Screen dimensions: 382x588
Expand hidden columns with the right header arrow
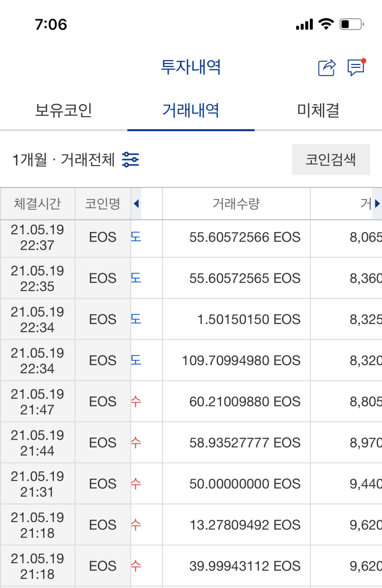[x=377, y=204]
